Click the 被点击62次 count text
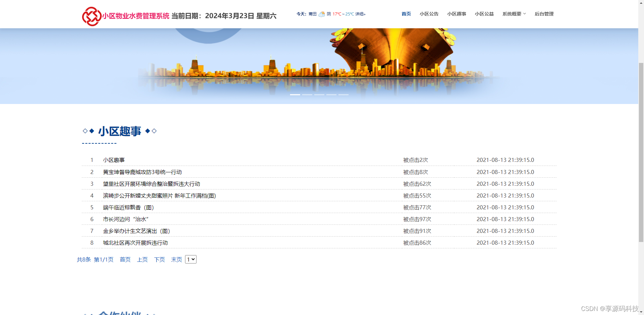The width and height of the screenshot is (644, 315). click(x=417, y=184)
